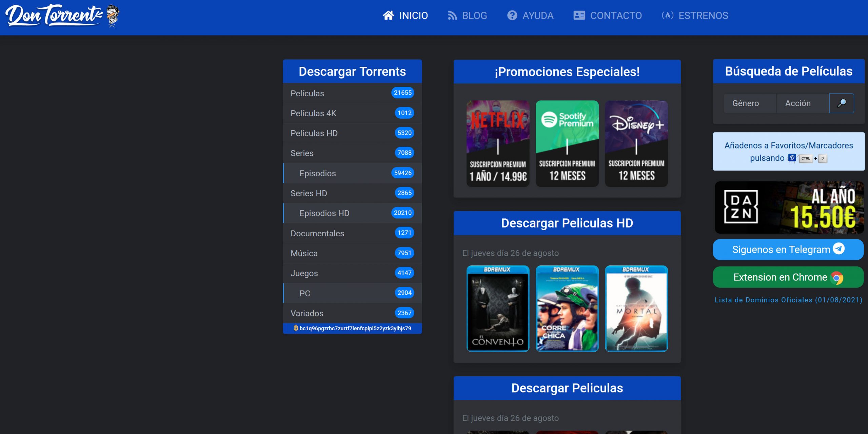View the ESTRENOS section
Image resolution: width=868 pixels, height=434 pixels.
pyautogui.click(x=695, y=16)
